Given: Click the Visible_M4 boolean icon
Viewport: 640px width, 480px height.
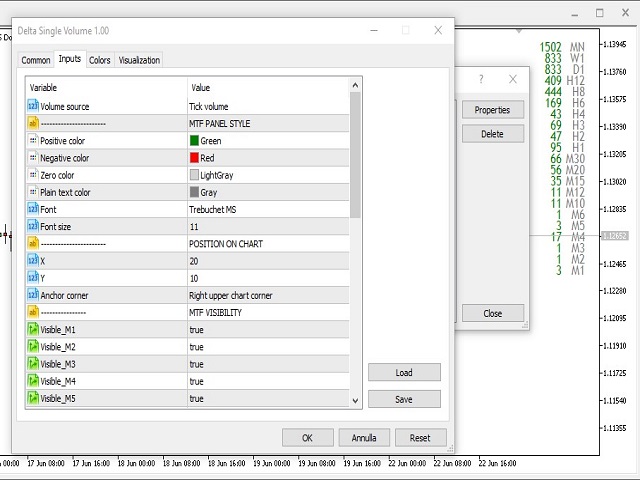Looking at the screenshot, I should pyautogui.click(x=33, y=380).
